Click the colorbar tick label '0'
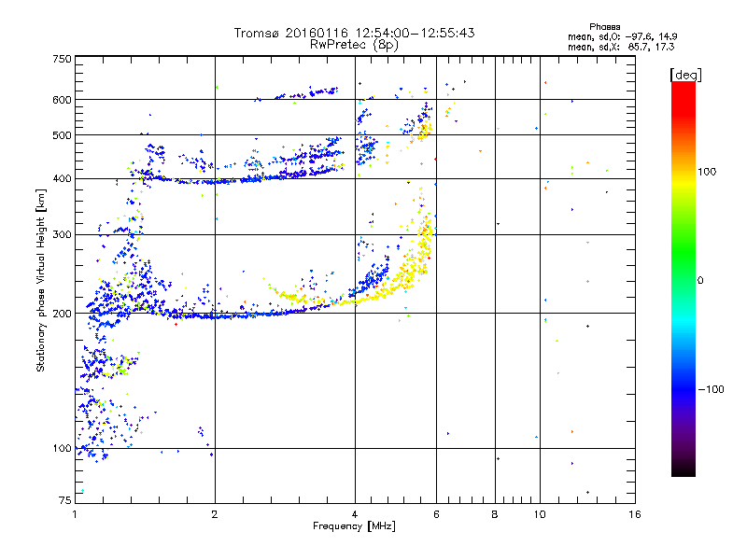Screen dimensions: 747x560 point(700,281)
